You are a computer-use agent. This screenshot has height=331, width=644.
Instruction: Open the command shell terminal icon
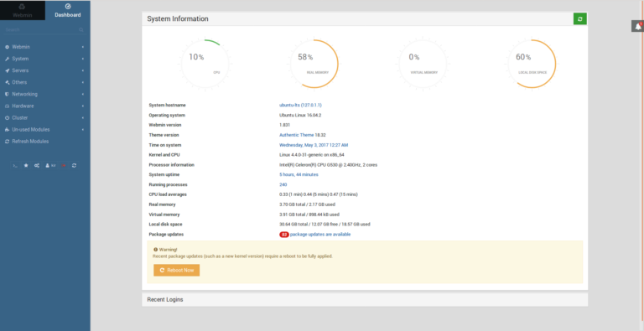(x=15, y=166)
